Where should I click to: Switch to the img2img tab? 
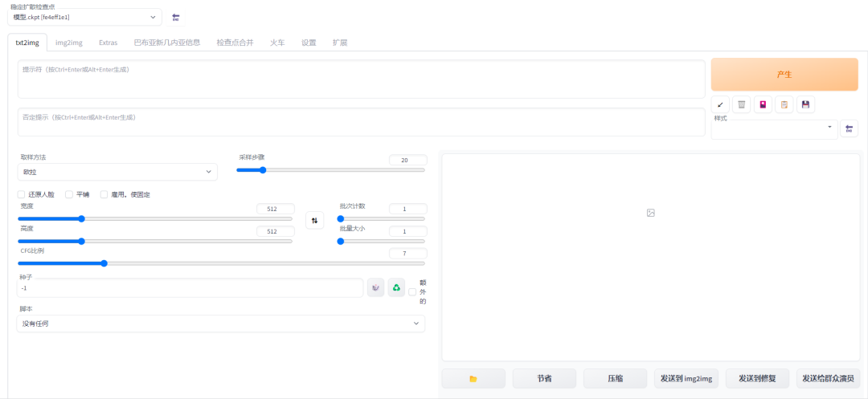click(69, 43)
